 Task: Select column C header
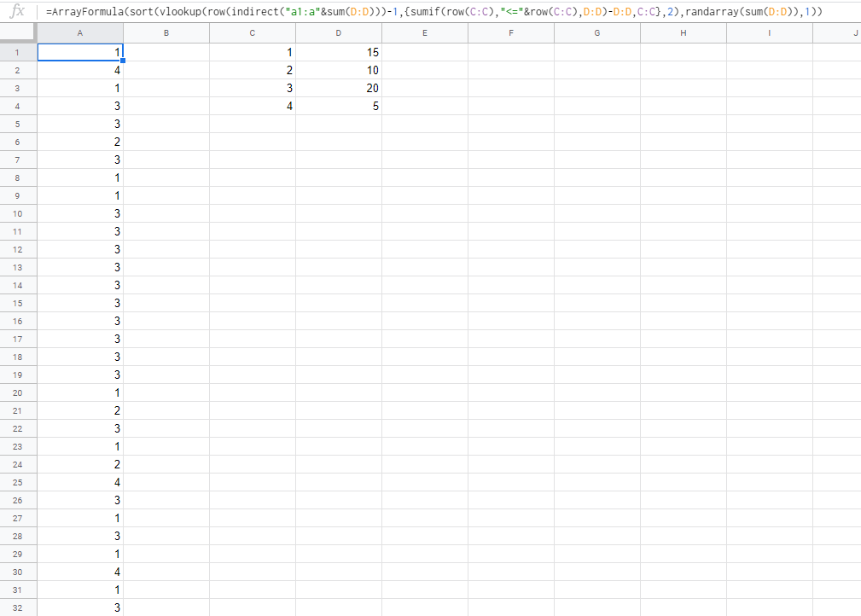coord(253,33)
